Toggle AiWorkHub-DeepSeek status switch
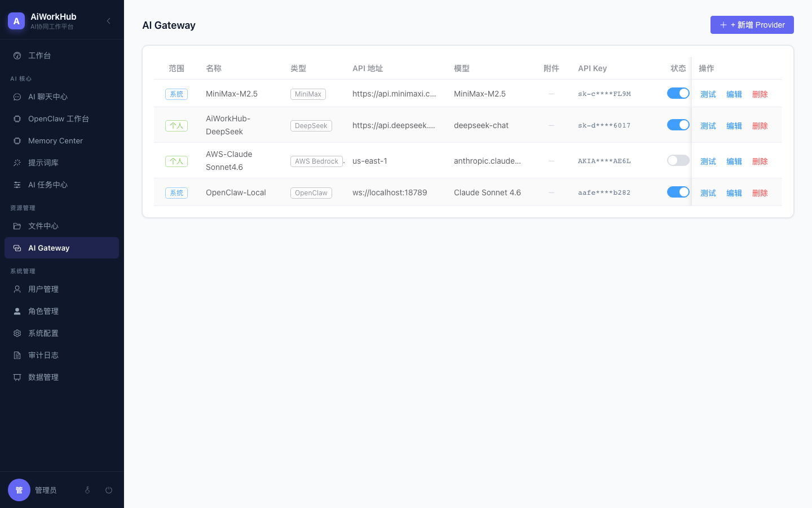This screenshot has height=508, width=812. click(x=678, y=125)
